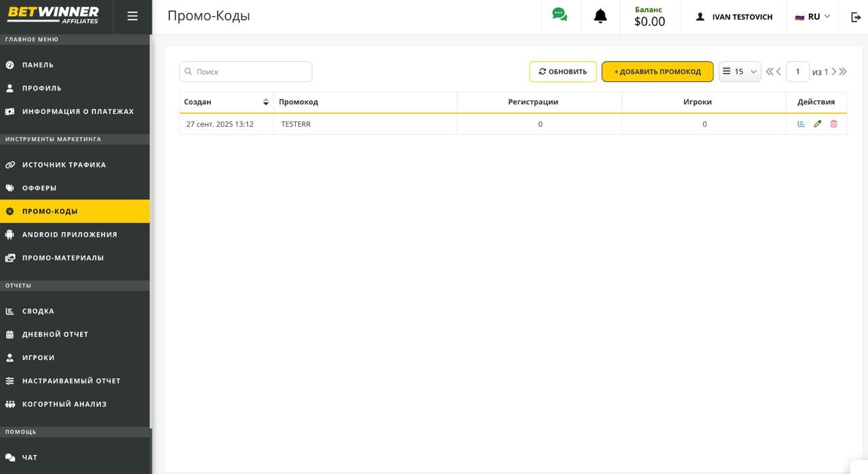Click the logout icon in the top bar

pos(855,16)
